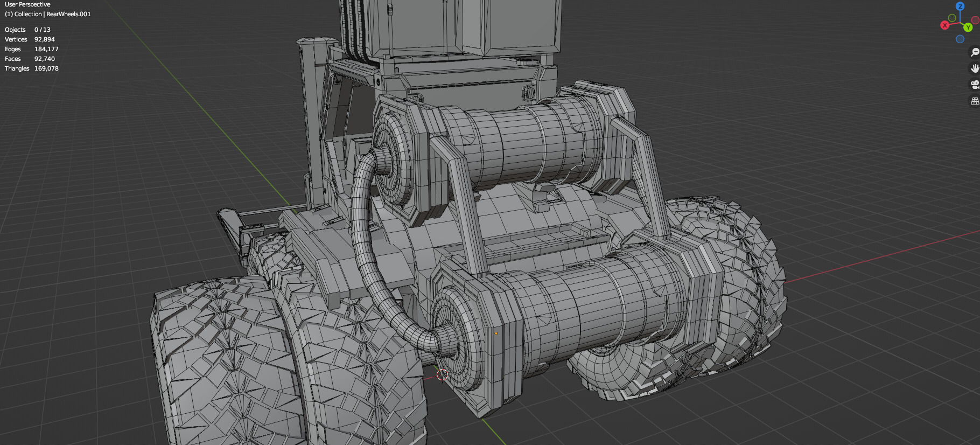Click the zoom magnifier viewport icon
Screen dimensions: 980x445
(974, 52)
